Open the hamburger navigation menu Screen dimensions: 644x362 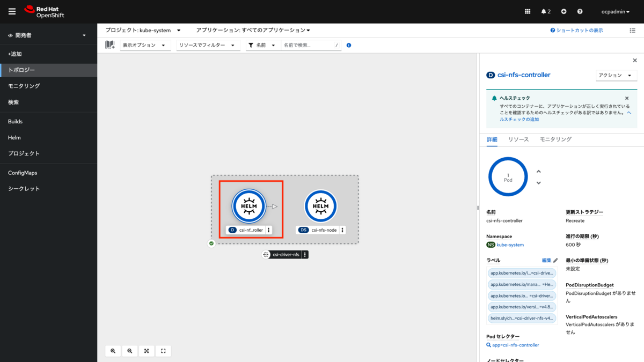click(x=12, y=11)
